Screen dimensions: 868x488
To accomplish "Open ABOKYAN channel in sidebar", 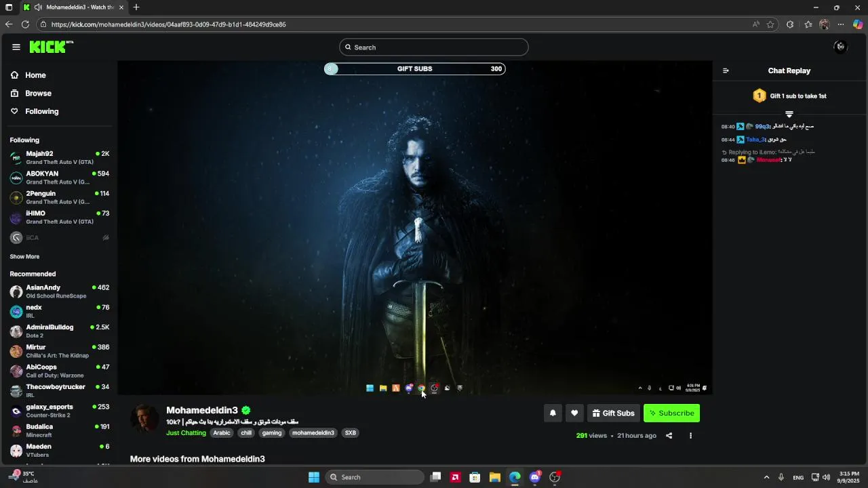I will [x=60, y=178].
